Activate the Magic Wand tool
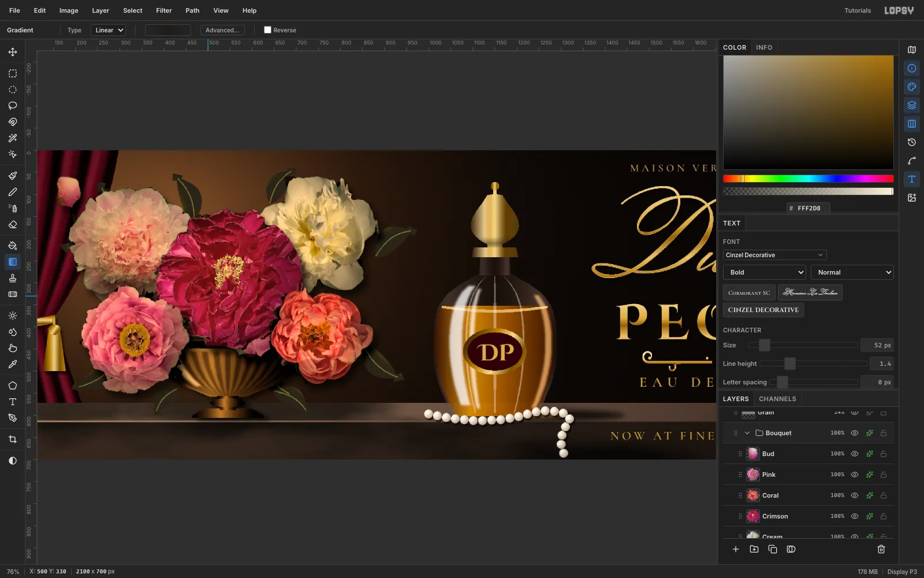Viewport: 924px width, 578px height. tap(13, 138)
